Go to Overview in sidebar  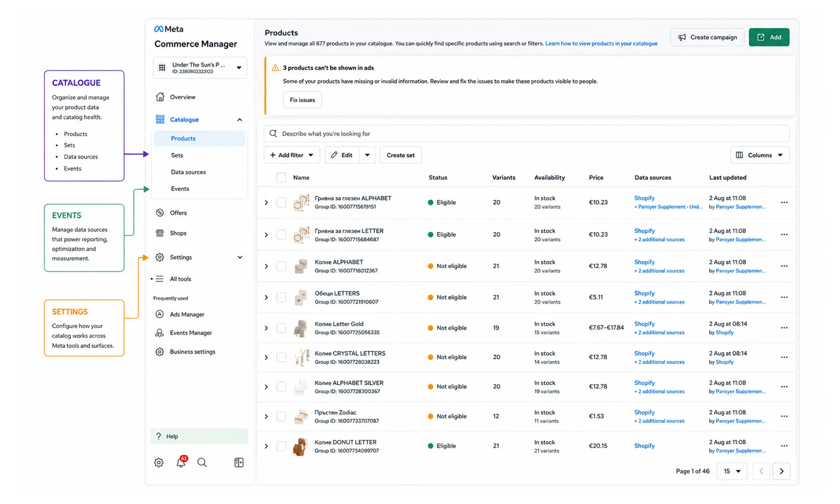(x=183, y=97)
